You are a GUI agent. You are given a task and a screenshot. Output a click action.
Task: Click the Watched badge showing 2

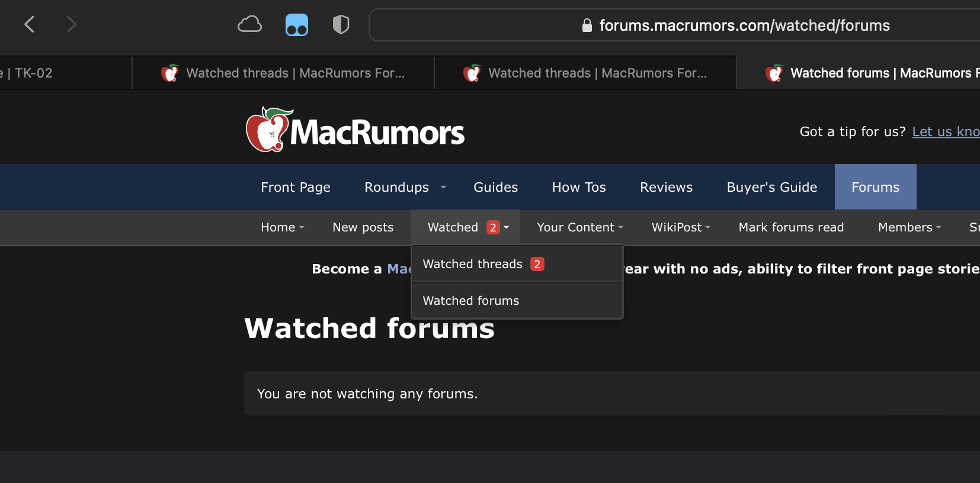coord(493,227)
